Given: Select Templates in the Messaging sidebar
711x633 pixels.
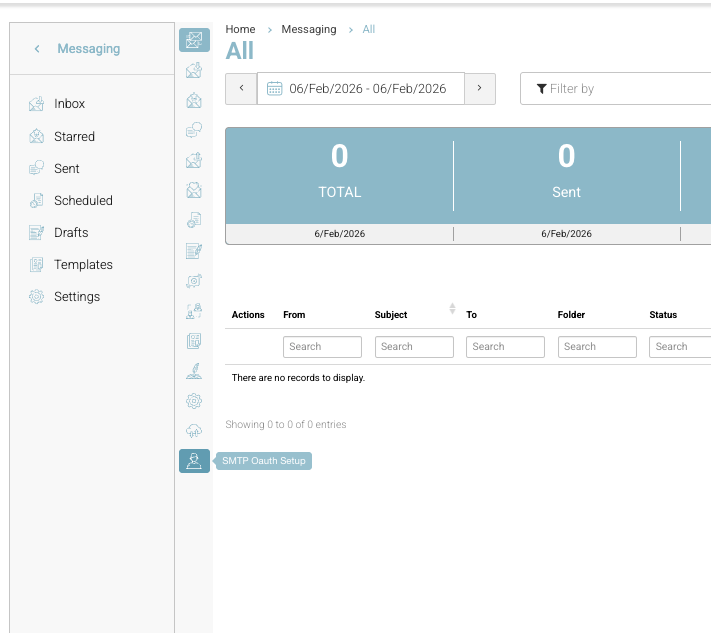Looking at the screenshot, I should pos(83,264).
